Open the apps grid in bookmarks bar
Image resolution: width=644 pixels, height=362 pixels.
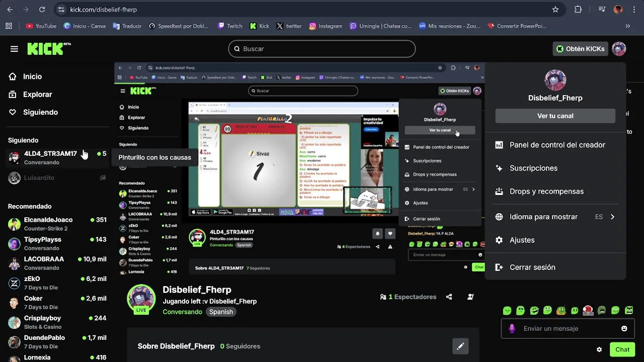[9, 26]
